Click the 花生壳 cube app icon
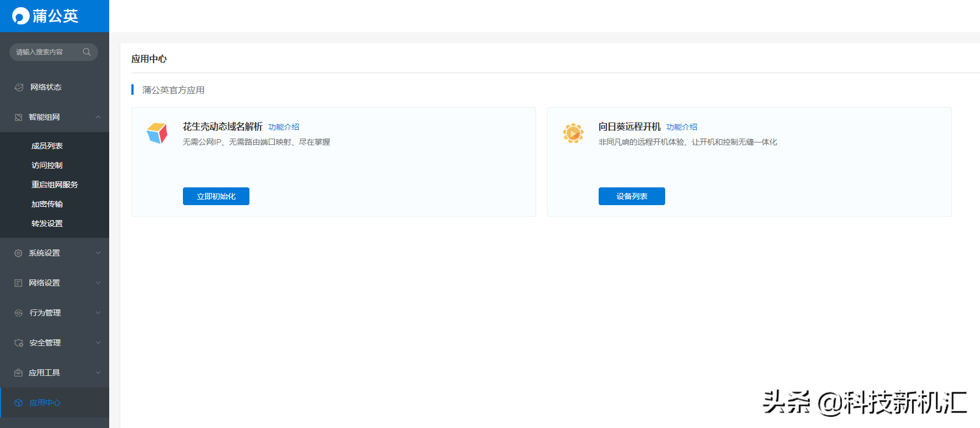 [157, 133]
